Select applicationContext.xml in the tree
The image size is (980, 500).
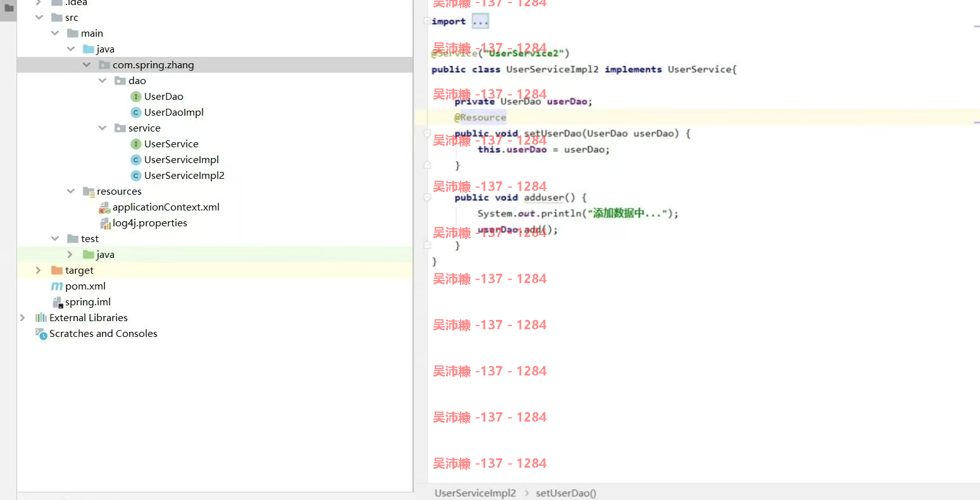[166, 207]
